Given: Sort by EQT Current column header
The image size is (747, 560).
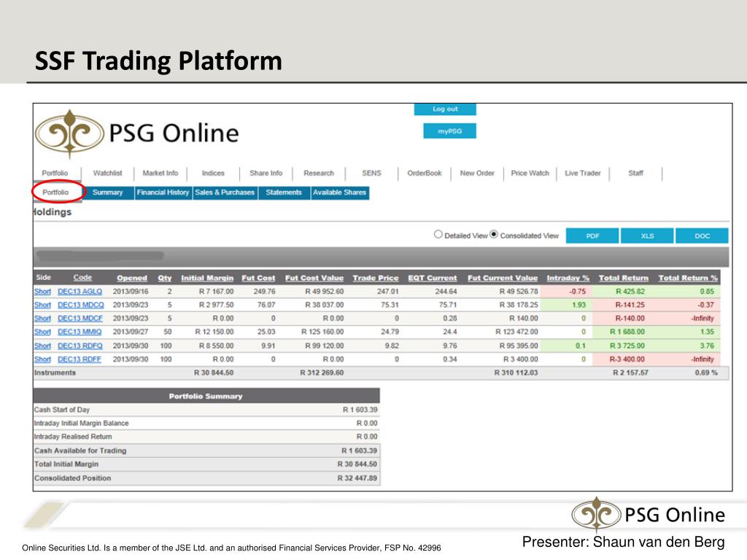Looking at the screenshot, I should point(432,278).
